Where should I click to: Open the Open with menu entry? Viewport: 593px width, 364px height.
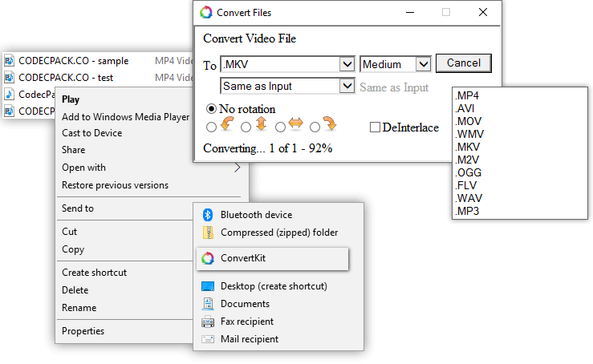83,168
